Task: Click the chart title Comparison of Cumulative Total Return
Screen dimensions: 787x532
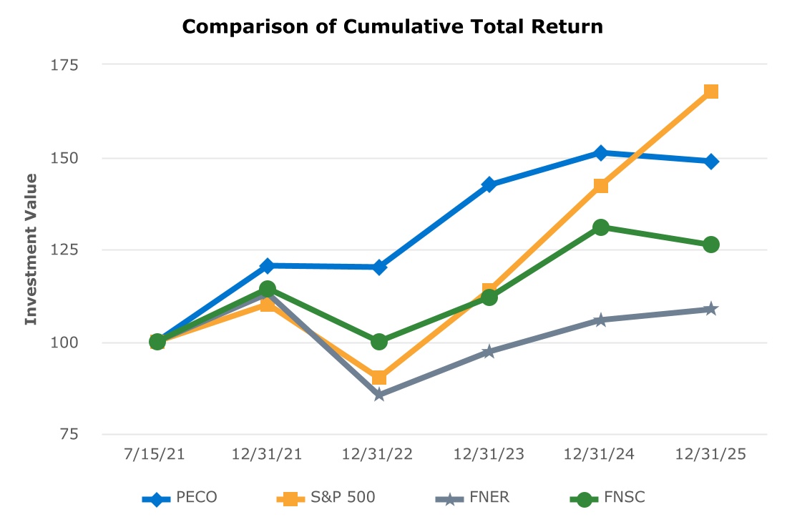Action: 393,27
